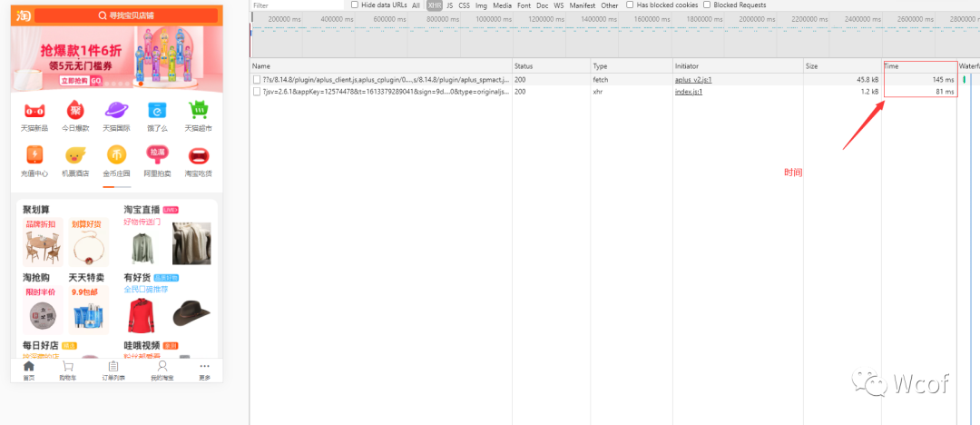The width and height of the screenshot is (980, 425).
Task: Click the 45.8 kB size cell
Action: tap(842, 80)
